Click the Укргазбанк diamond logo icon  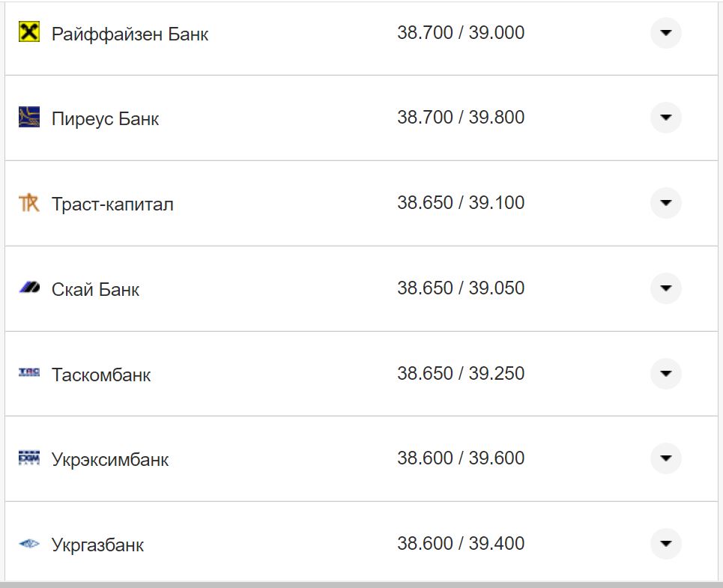pos(28,543)
